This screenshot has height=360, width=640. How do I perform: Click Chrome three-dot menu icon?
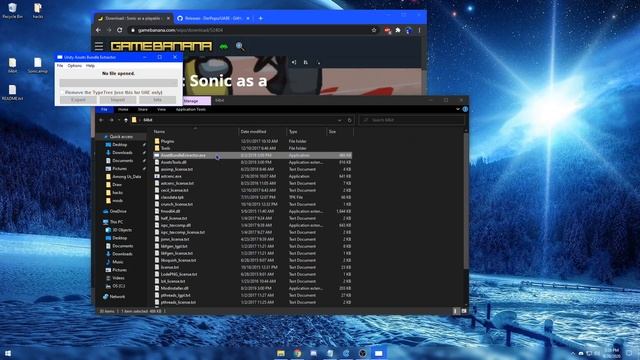[x=419, y=30]
